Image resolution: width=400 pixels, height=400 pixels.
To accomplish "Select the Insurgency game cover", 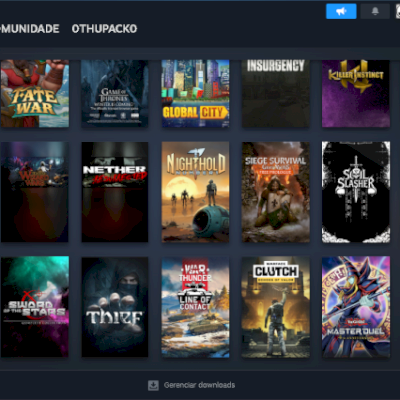I will click(x=276, y=93).
